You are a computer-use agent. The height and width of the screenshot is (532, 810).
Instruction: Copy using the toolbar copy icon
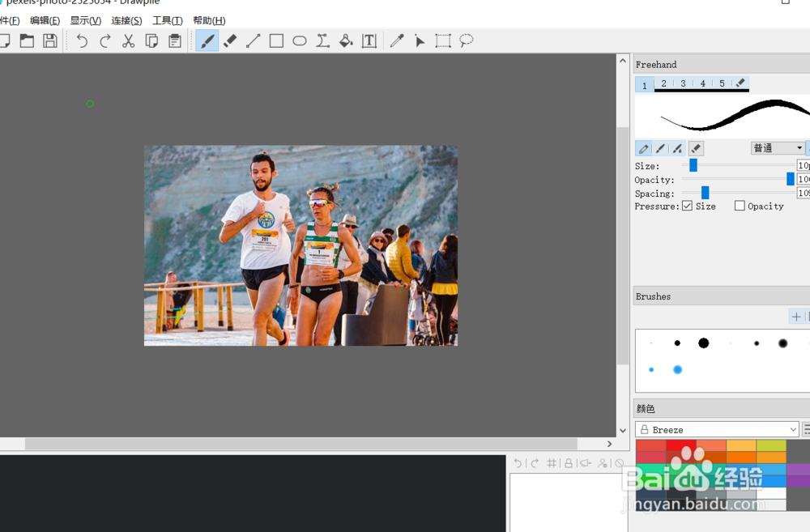click(x=152, y=40)
